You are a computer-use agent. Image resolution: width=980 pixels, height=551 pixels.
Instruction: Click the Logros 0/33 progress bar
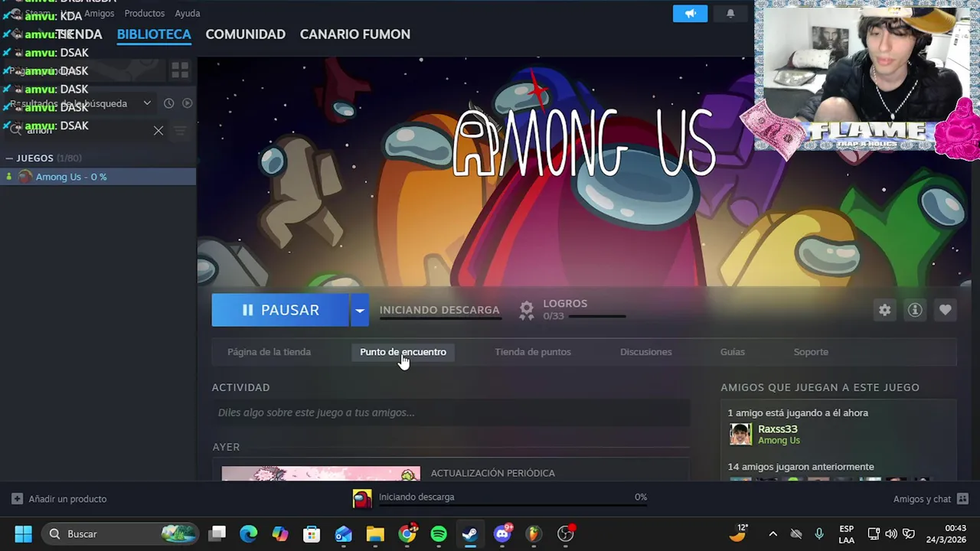597,316
